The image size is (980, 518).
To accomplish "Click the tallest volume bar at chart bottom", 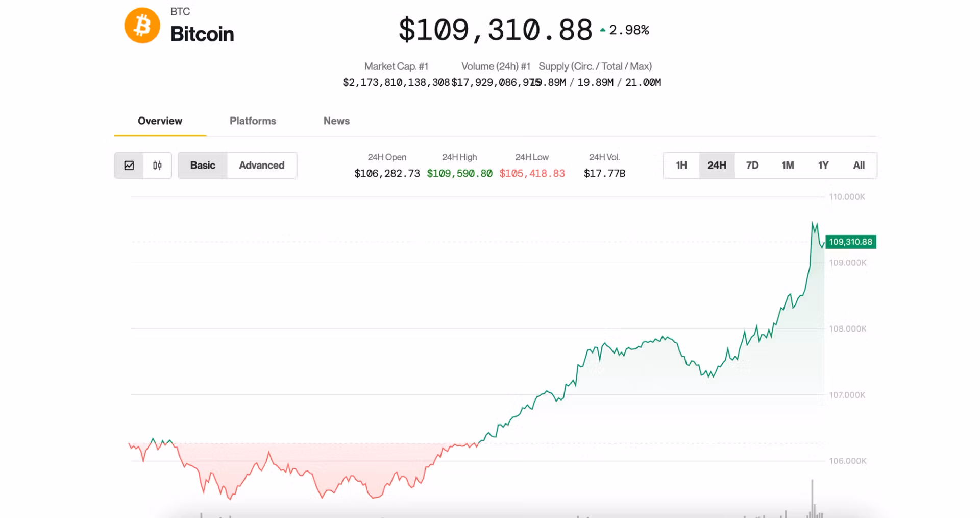I will (x=812, y=499).
